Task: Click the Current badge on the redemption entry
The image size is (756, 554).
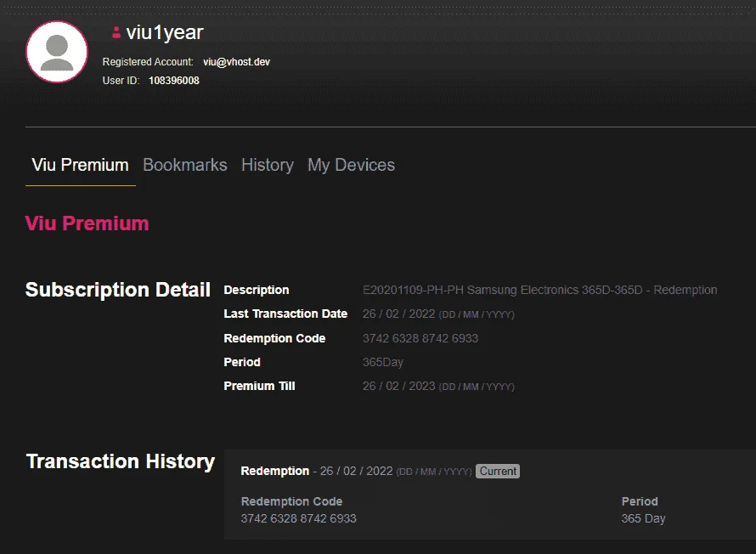Action: click(498, 471)
